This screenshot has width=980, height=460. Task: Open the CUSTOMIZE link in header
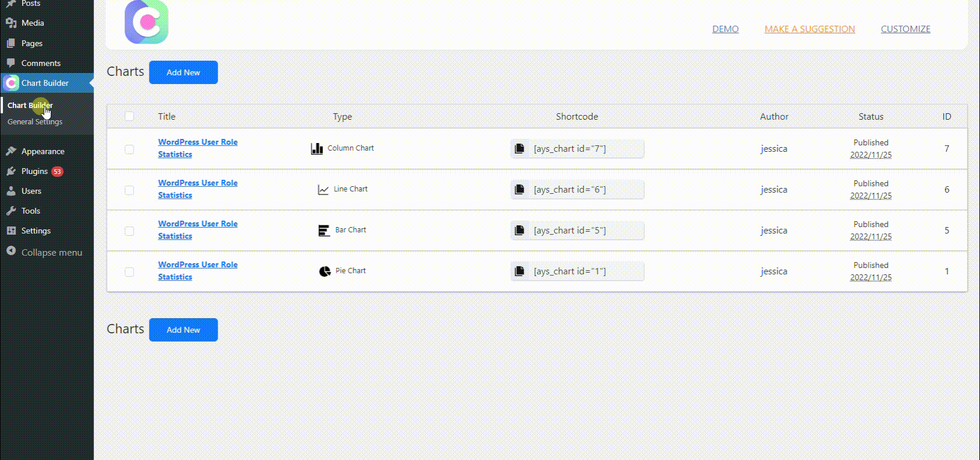[905, 29]
